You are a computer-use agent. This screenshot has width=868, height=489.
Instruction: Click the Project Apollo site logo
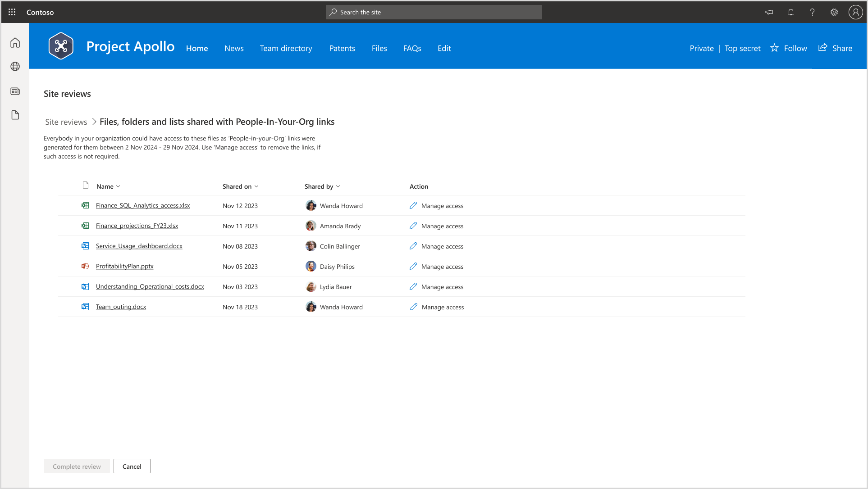coord(61,46)
